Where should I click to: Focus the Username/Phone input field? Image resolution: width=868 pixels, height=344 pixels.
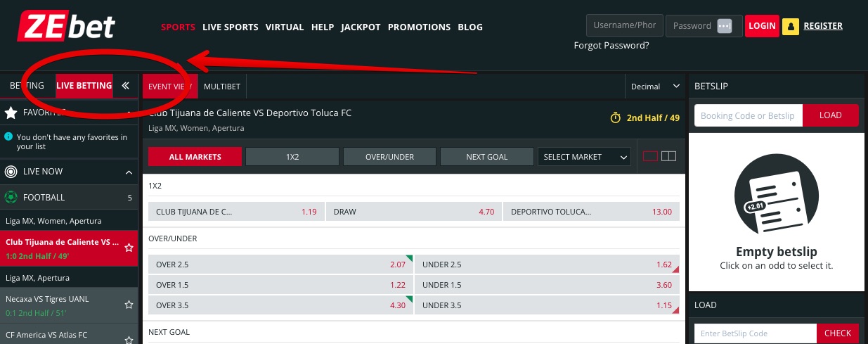(625, 25)
